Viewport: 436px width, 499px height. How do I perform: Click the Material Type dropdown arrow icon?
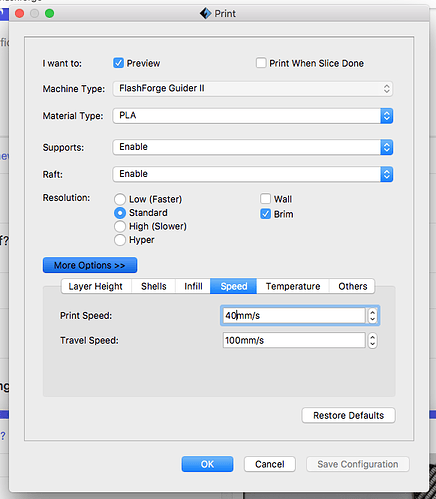(386, 116)
